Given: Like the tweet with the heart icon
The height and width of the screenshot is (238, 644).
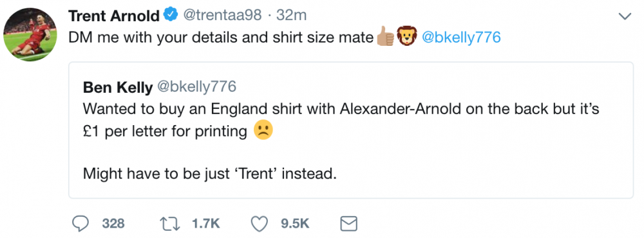Looking at the screenshot, I should coord(259,224).
